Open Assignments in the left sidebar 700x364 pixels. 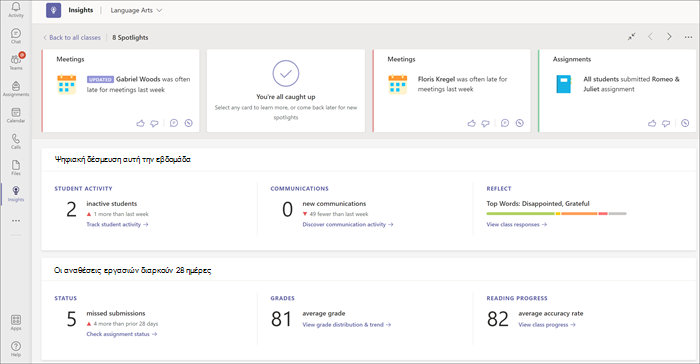point(16,88)
